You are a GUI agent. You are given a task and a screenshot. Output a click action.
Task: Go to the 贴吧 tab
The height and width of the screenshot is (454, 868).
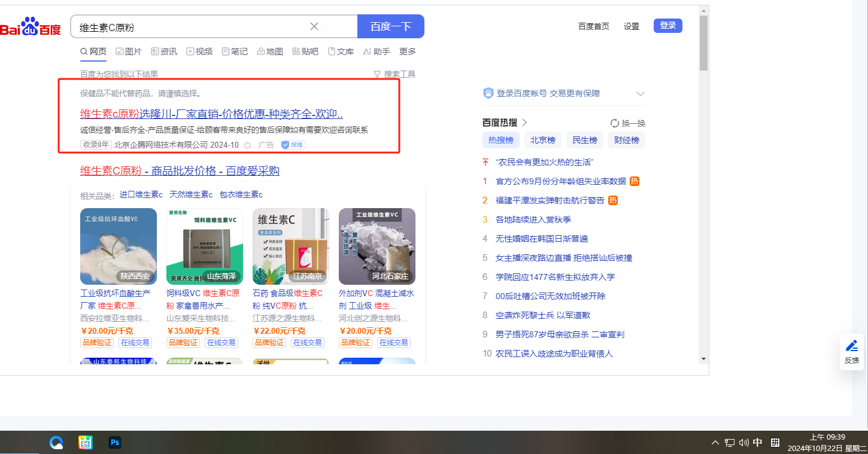pos(305,51)
